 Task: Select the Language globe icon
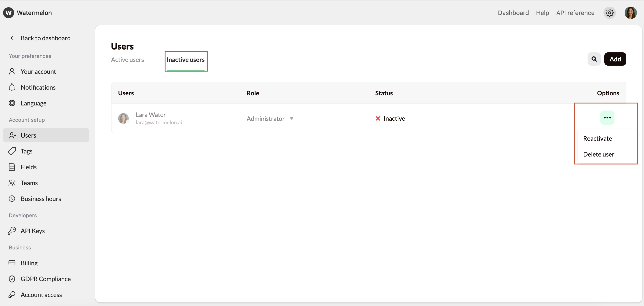click(12, 103)
